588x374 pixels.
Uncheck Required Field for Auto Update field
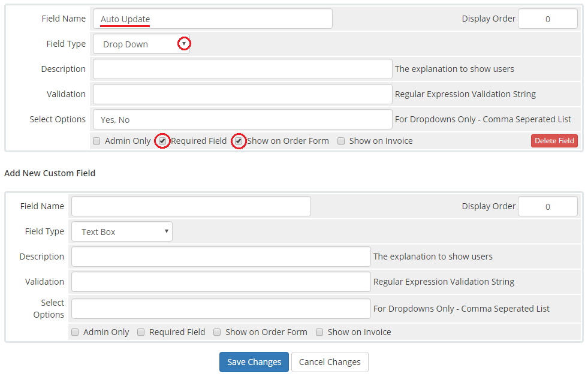pyautogui.click(x=162, y=141)
